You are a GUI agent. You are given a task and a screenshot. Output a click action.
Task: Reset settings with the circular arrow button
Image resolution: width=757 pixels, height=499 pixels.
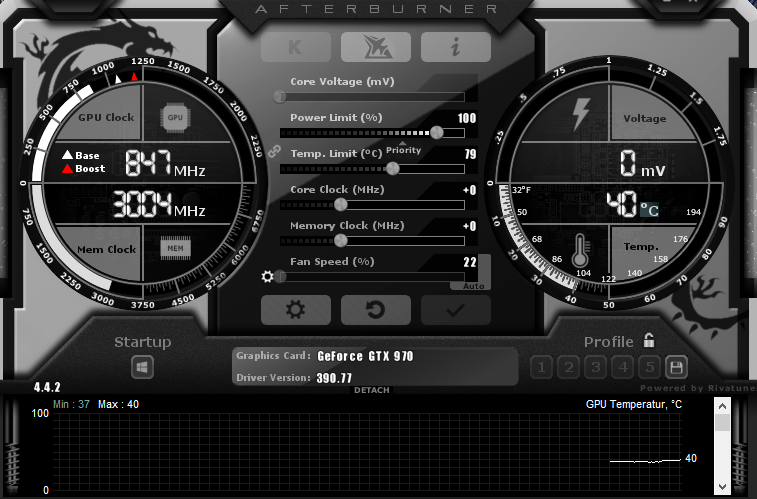376,310
